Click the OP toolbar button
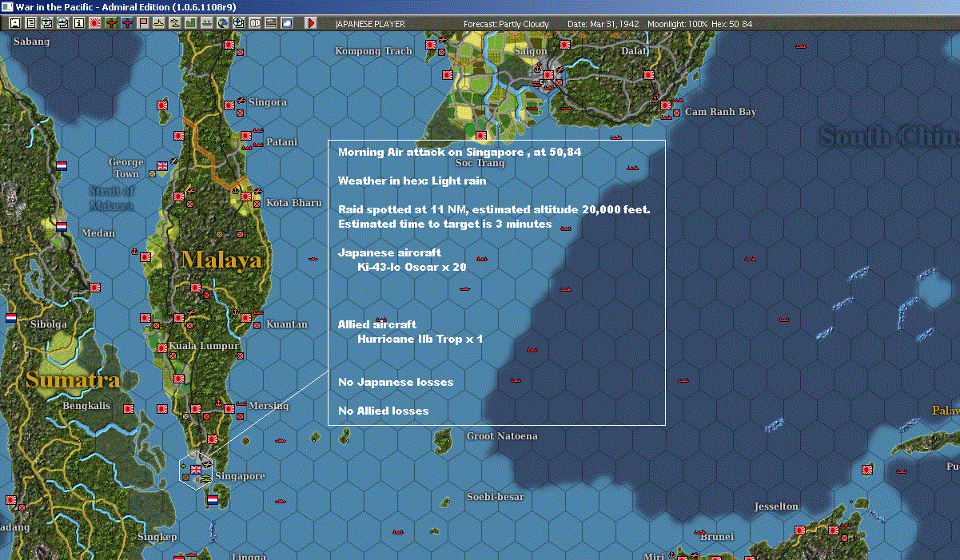The image size is (960, 560). [x=254, y=23]
